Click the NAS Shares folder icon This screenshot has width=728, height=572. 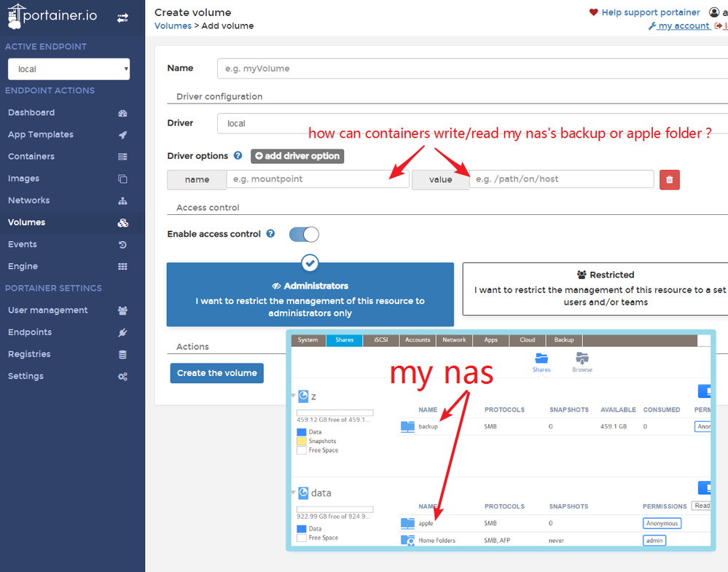[x=541, y=359]
